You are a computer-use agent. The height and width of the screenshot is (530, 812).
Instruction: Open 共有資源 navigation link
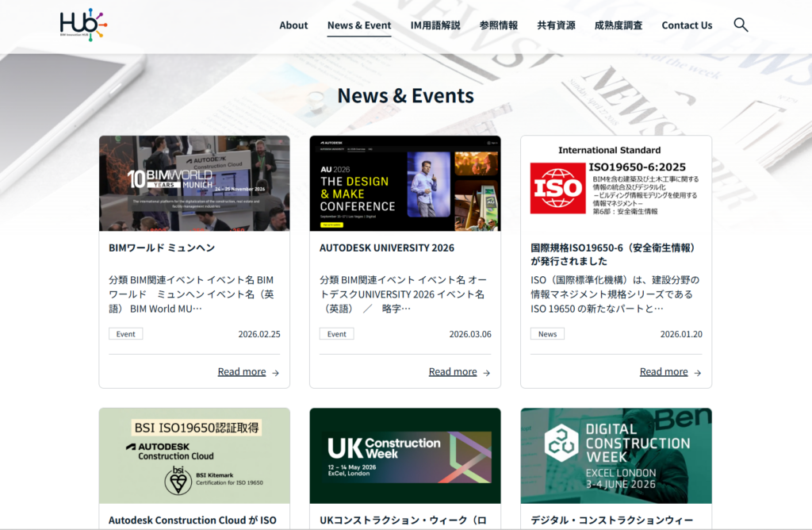pos(556,25)
